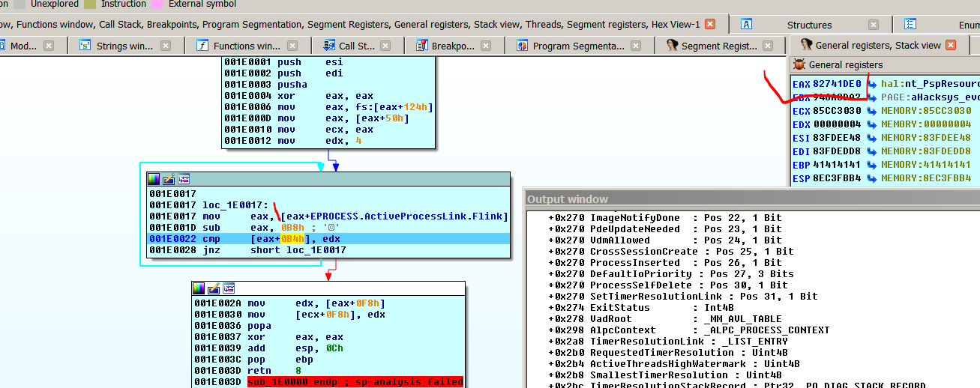The height and width of the screenshot is (388, 980).
Task: Jump via arrow next to EAX register value
Action: coord(872,84)
